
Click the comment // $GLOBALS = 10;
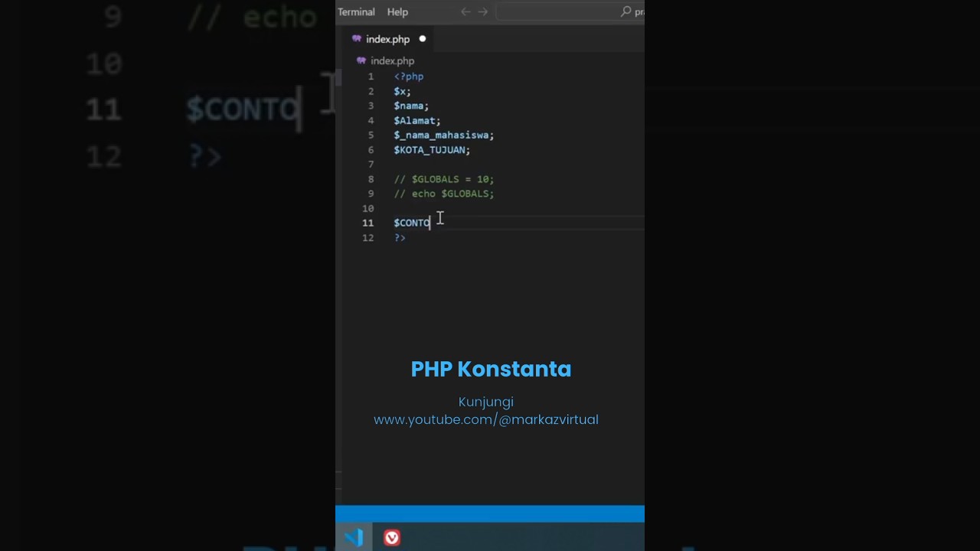point(444,179)
